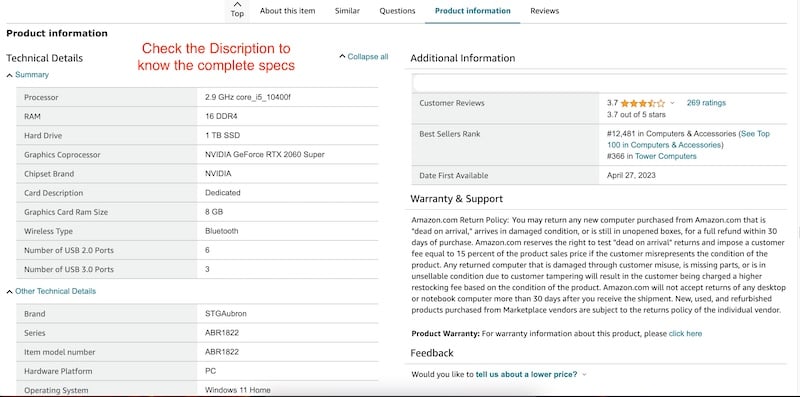Click the Hard Drive value 1 TB SSD
Viewport: 800px width, 397px height.
pos(222,135)
